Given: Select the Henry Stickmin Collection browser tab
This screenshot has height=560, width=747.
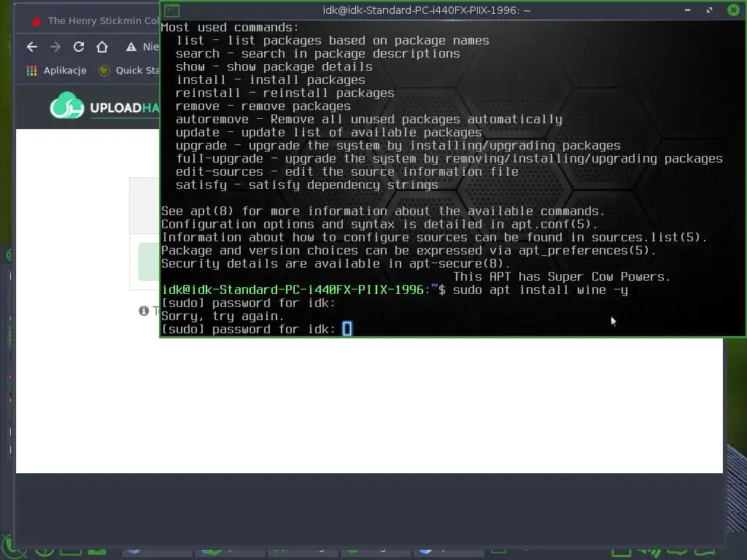Looking at the screenshot, I should [96, 21].
